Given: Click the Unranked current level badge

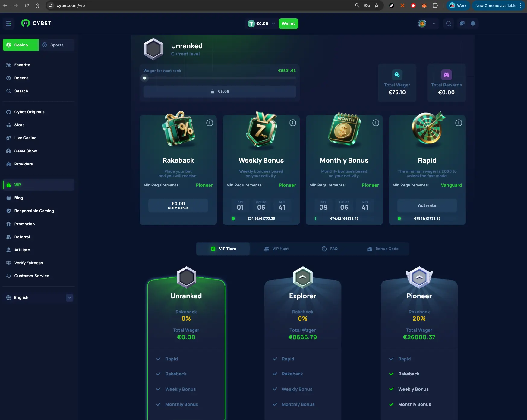Looking at the screenshot, I should click(153, 49).
